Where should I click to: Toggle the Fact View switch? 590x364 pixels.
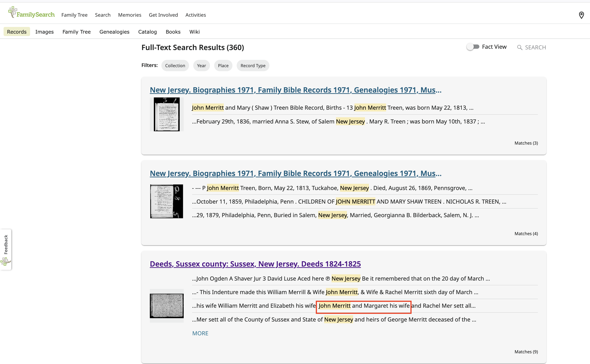point(473,47)
